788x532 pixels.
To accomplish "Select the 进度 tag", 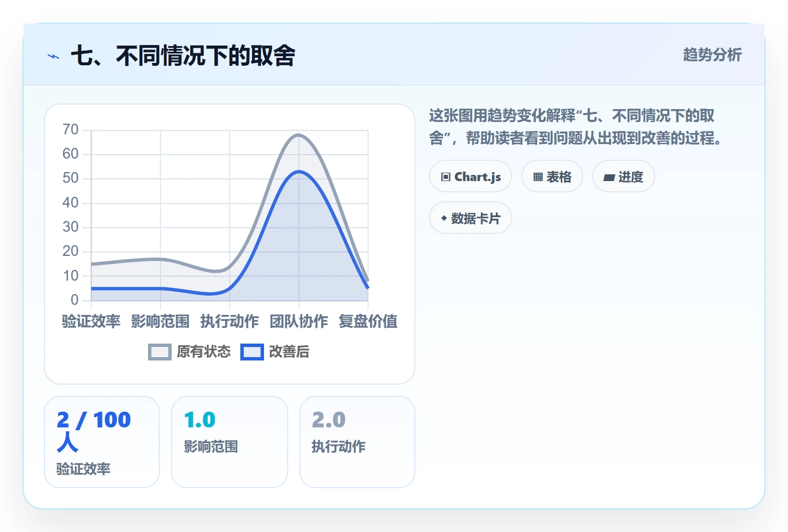I will pyautogui.click(x=624, y=177).
